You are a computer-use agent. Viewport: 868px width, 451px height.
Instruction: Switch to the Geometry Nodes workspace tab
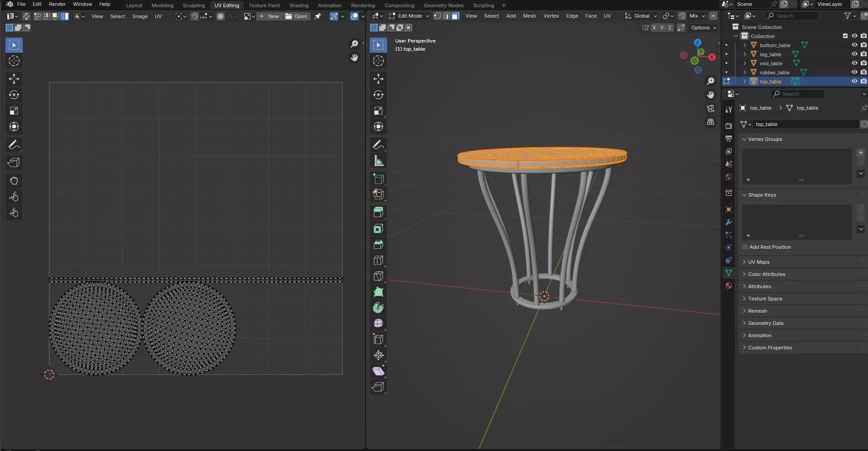[x=443, y=5]
